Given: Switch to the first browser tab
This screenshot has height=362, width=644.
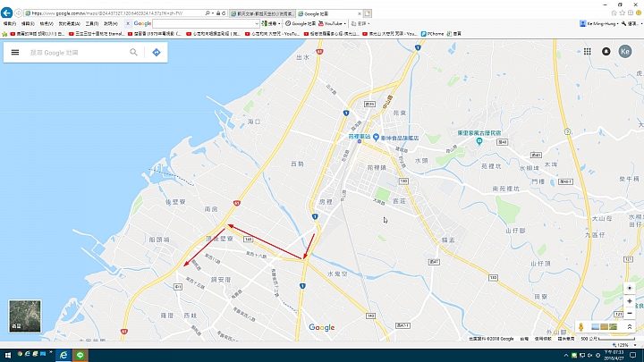Looking at the screenshot, I should tap(261, 13).
